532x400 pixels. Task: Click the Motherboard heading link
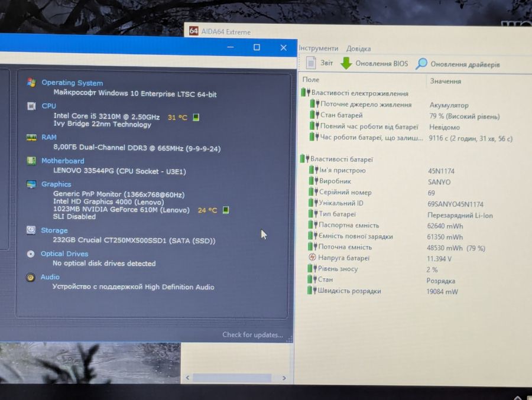point(63,161)
